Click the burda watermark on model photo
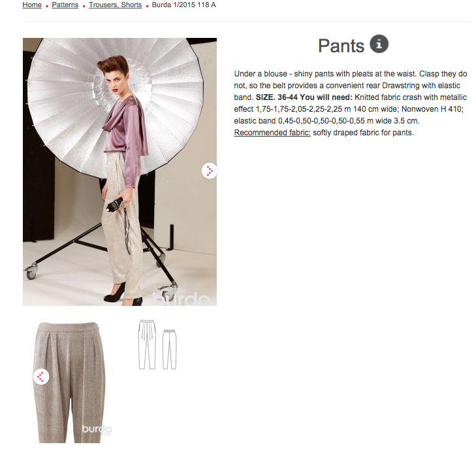This screenshot has width=476, height=451. [182, 299]
